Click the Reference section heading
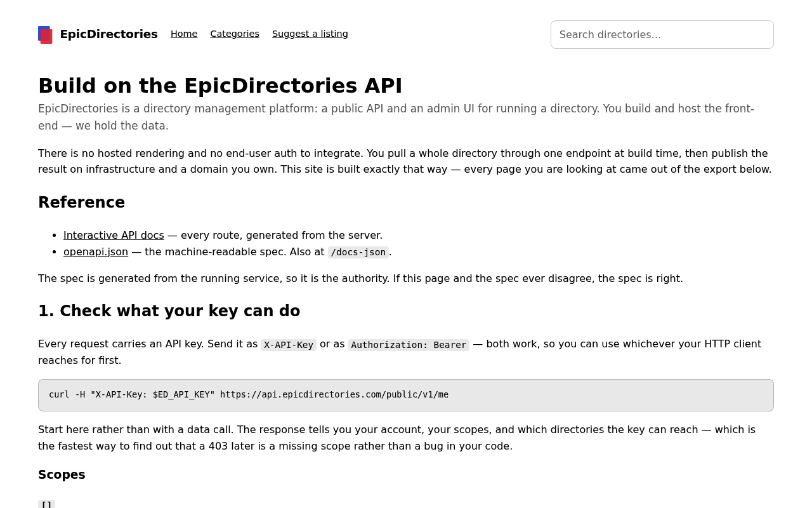The width and height of the screenshot is (812, 508). click(82, 203)
